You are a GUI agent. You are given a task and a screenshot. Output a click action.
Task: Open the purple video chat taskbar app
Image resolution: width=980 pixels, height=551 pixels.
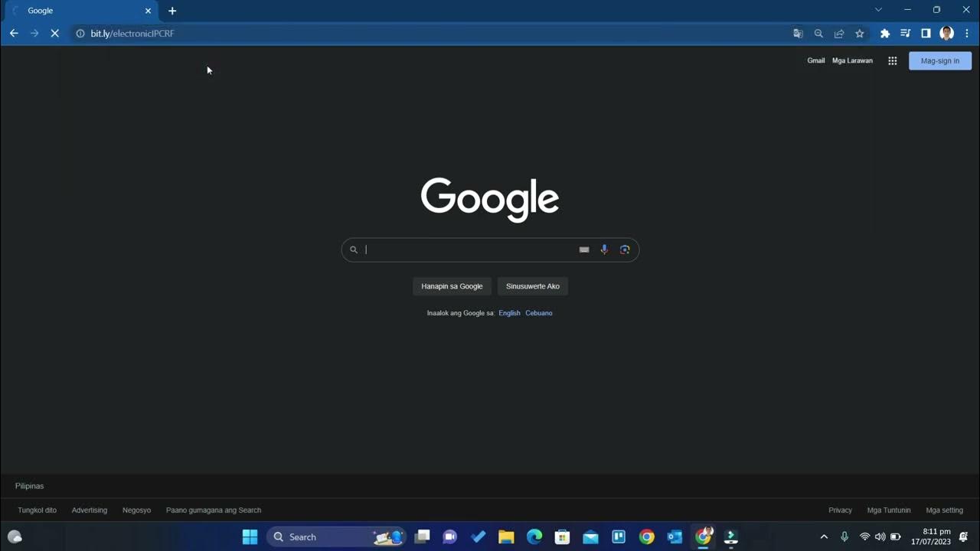tap(450, 537)
